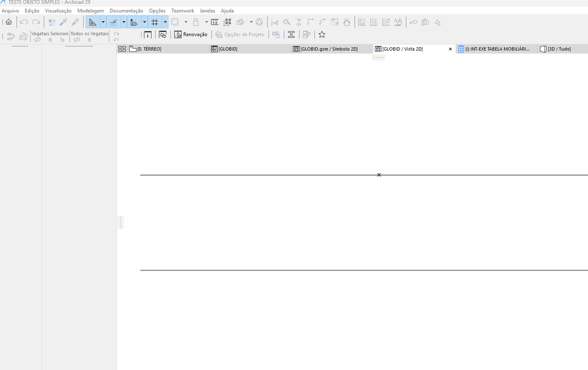
Task: Click the Home icon in the toolbar
Action: [9, 22]
